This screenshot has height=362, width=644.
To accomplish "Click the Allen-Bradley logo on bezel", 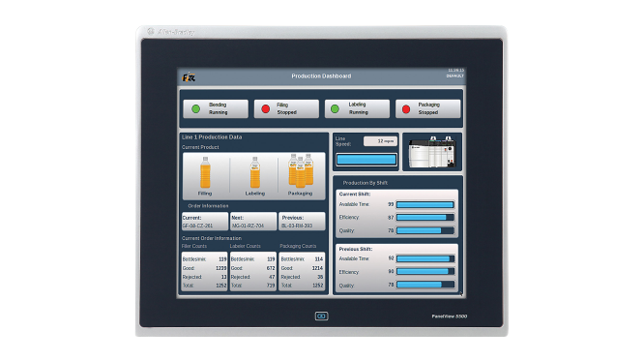I will [x=171, y=32].
